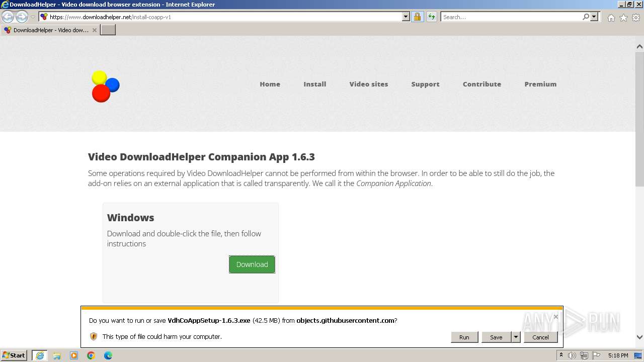Click the Home icon in IE toolbar
The image size is (644, 362).
click(611, 18)
